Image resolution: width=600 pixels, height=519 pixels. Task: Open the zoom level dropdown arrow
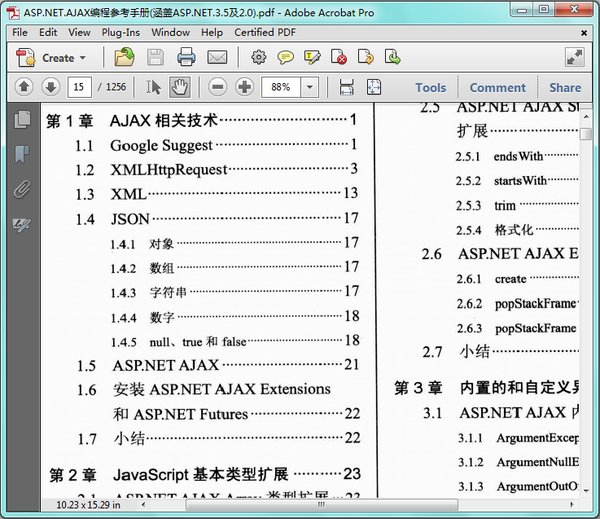point(310,87)
